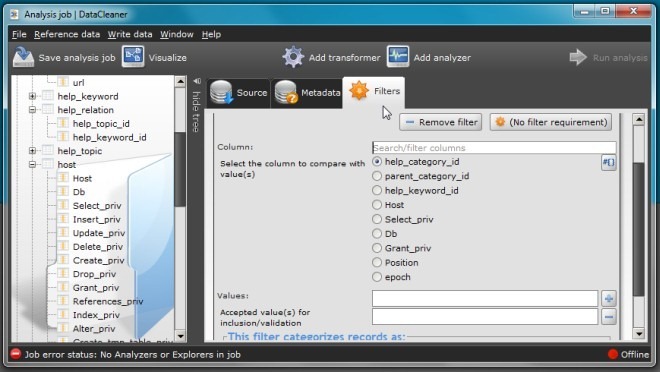Expand the help_keyword tree node
The image size is (660, 372).
pyautogui.click(x=32, y=96)
